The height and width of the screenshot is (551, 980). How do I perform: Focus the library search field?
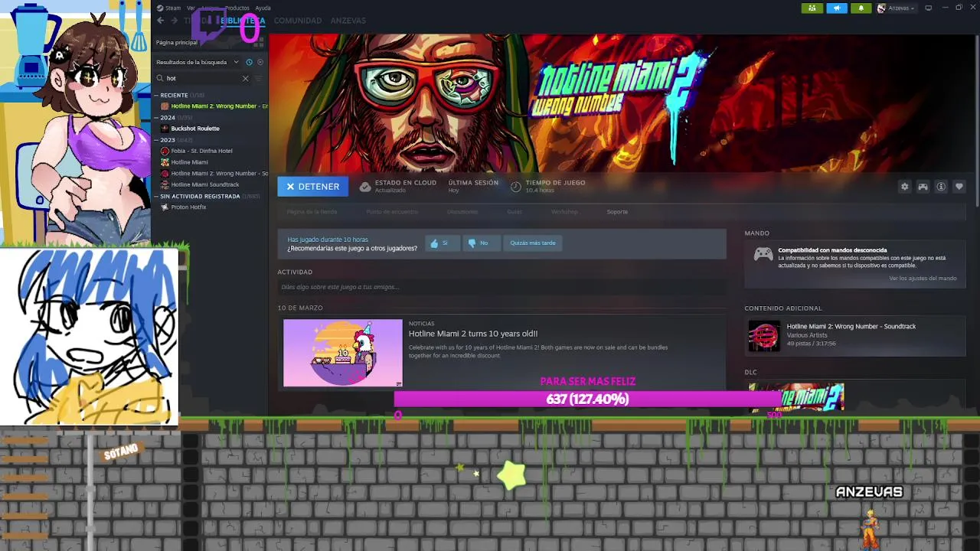pos(202,78)
